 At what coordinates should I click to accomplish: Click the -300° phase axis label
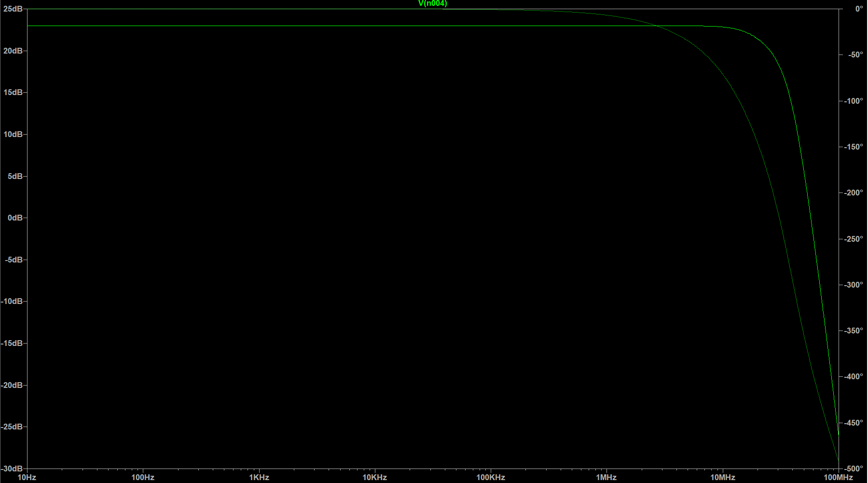[x=854, y=285]
